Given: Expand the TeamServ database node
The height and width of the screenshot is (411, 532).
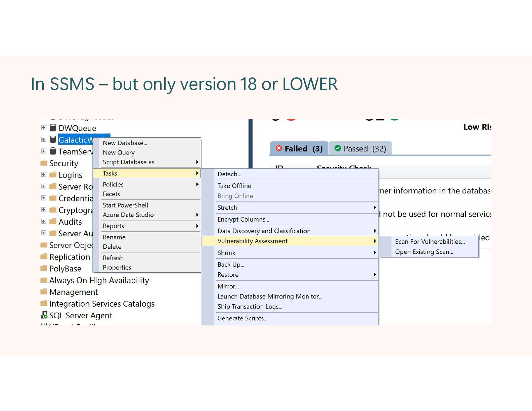Looking at the screenshot, I should [x=44, y=151].
